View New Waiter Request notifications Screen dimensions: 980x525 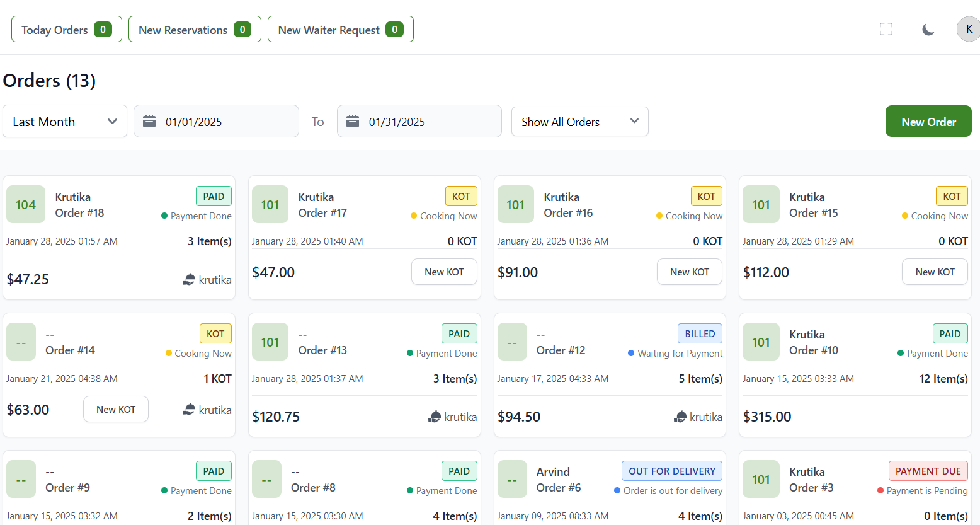click(x=340, y=30)
